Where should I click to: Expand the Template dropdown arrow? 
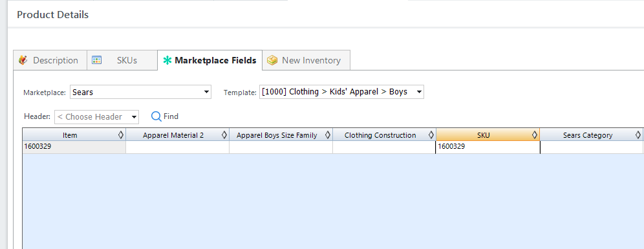point(419,92)
